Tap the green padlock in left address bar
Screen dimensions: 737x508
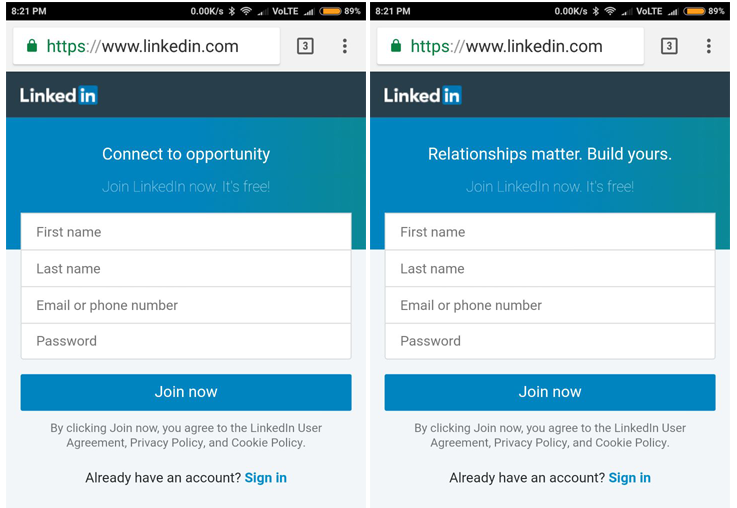32,46
